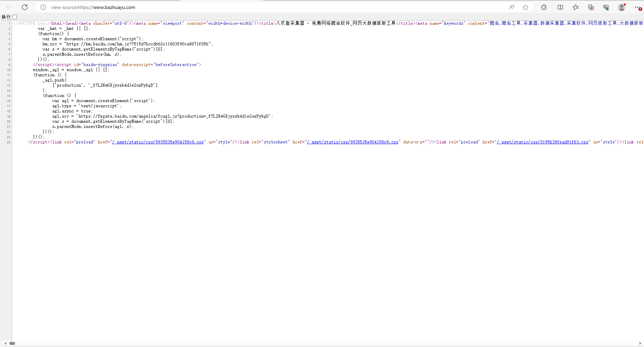Click line number 24 in gutter

pos(8,142)
